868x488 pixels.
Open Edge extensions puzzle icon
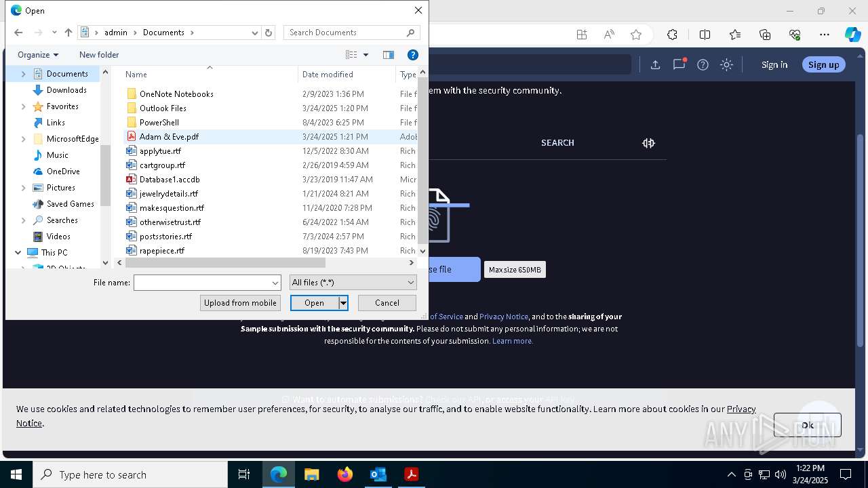(672, 35)
